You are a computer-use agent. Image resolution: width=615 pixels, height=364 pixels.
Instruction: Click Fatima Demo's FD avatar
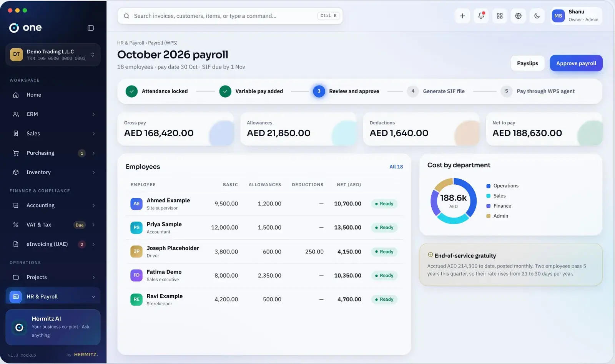click(136, 275)
